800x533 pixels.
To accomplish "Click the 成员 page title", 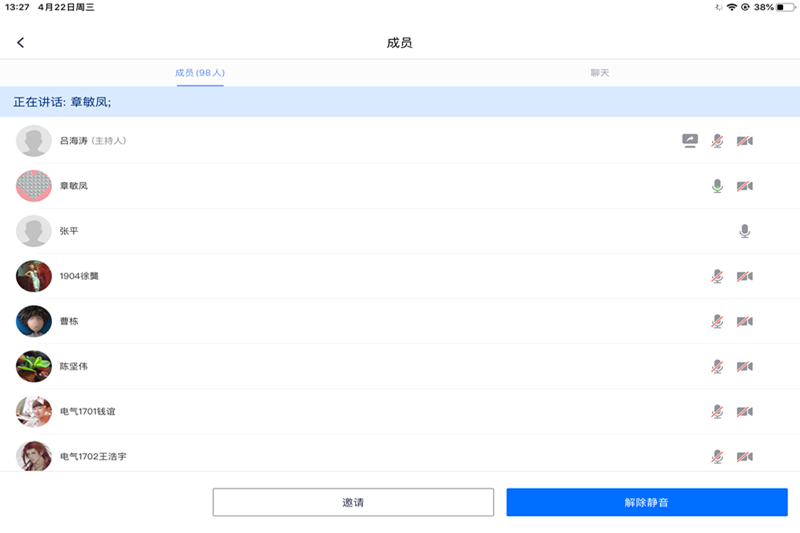I will (x=399, y=43).
